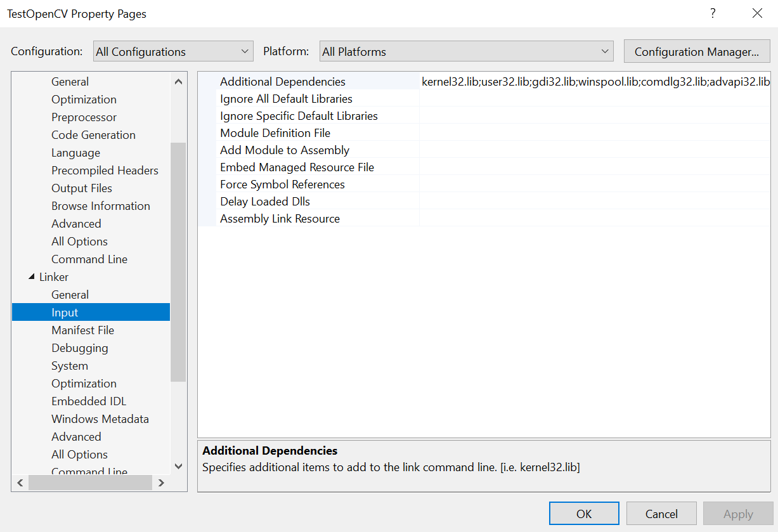Click the Configuration Manager button
This screenshot has width=778, height=532.
[x=696, y=51]
